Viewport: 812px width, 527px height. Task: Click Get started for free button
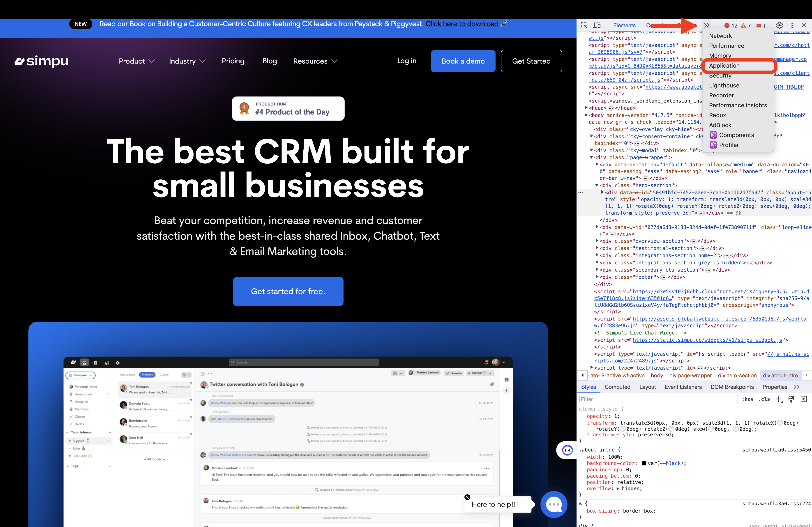[288, 291]
